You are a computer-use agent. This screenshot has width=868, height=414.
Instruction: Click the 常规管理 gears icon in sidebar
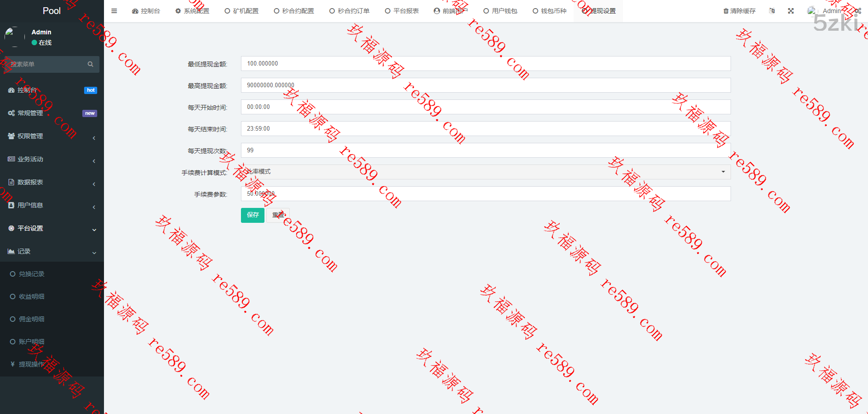[11, 113]
